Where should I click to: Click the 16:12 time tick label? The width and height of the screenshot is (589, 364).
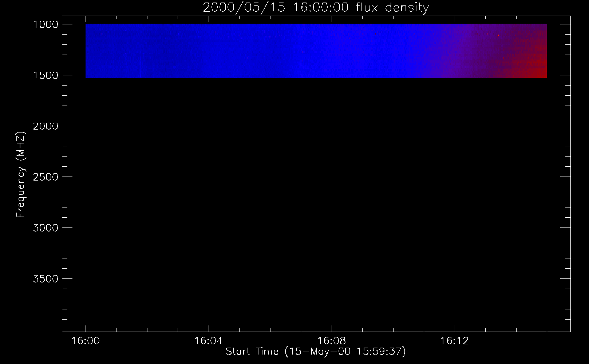coord(455,341)
